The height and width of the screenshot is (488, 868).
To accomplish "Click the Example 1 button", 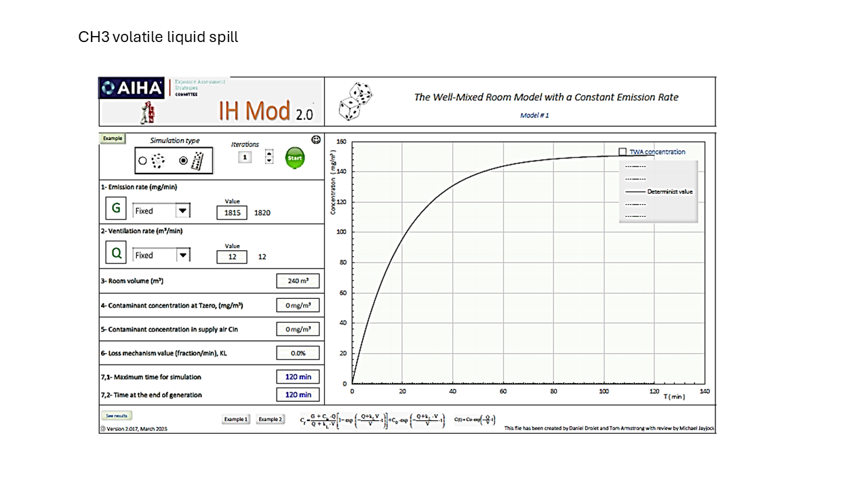I will (x=236, y=420).
